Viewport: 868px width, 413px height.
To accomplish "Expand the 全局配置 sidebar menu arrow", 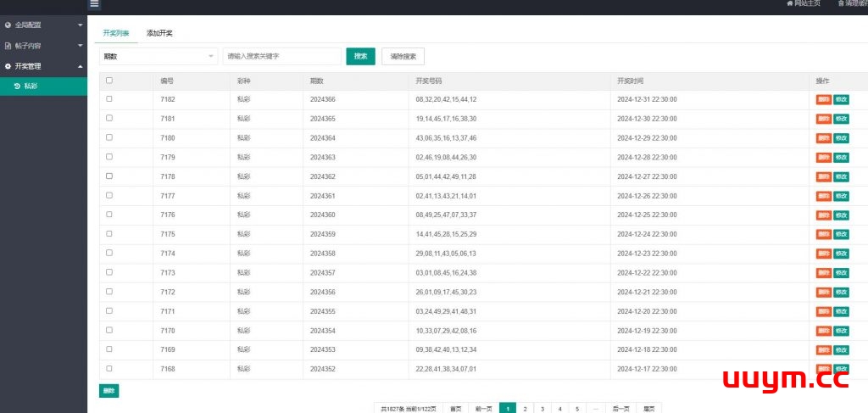I will pos(80,25).
